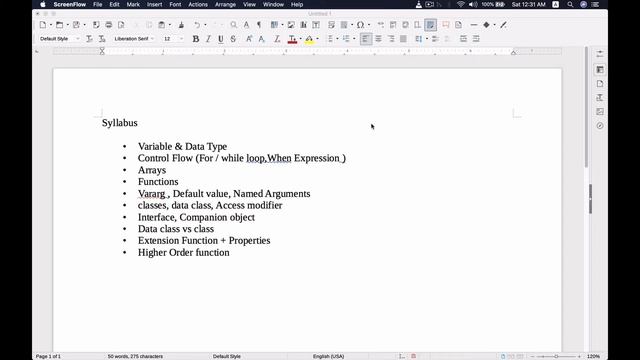Screen dimensions: 640x360
Task: Click word count in status bar
Action: click(135, 356)
